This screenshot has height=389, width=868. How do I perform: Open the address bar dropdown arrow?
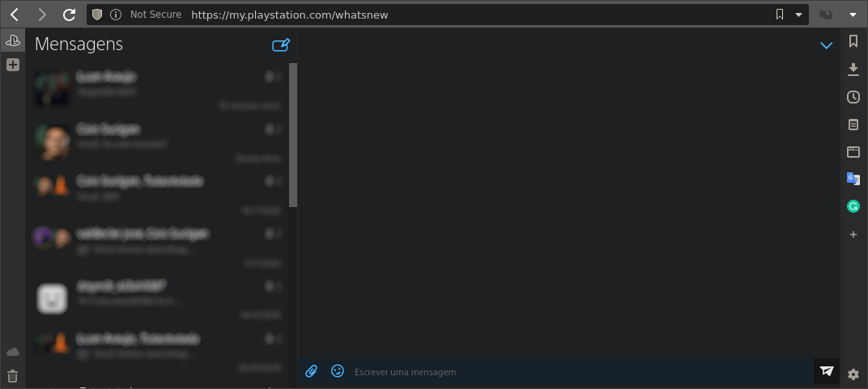798,15
